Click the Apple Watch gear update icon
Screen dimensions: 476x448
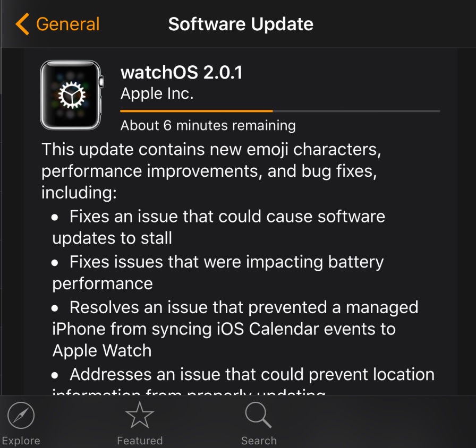click(x=72, y=95)
